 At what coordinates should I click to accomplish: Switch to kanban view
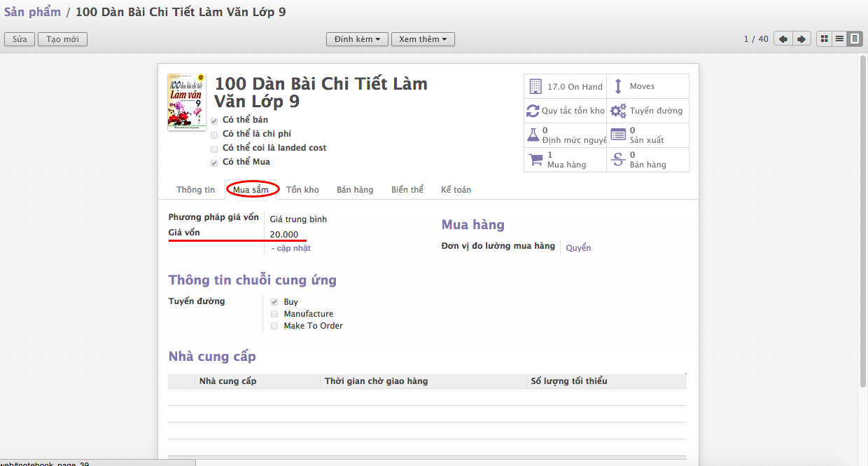[x=825, y=39]
